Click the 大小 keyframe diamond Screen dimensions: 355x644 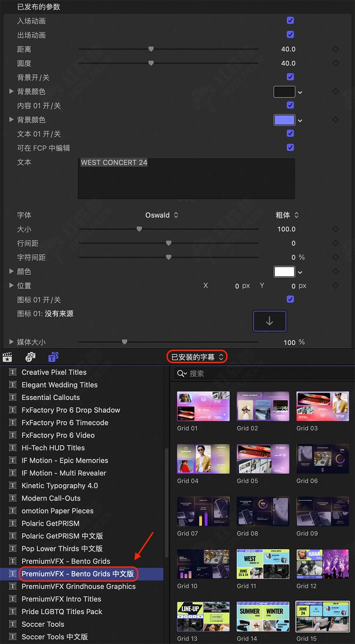pyautogui.click(x=336, y=229)
